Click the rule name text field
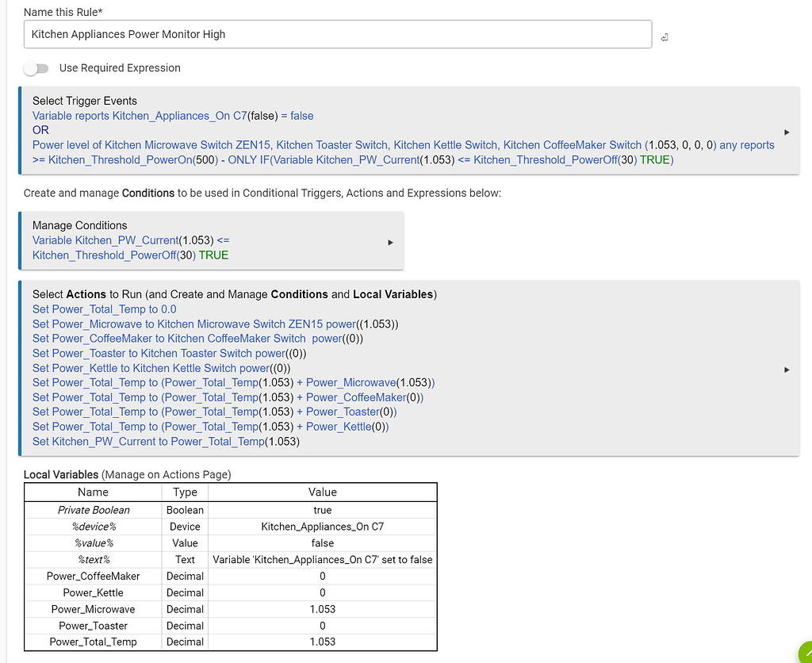Image resolution: width=812 pixels, height=663 pixels. coord(338,34)
